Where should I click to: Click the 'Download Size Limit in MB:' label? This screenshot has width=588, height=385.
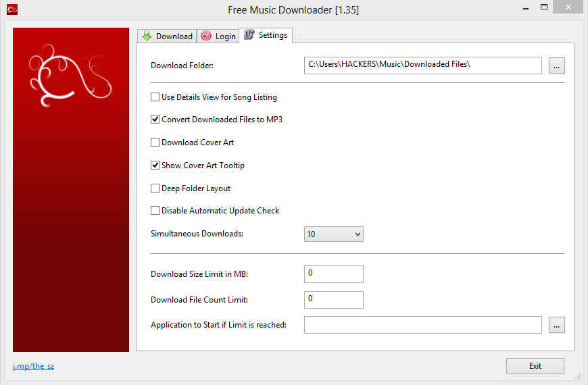tap(199, 274)
